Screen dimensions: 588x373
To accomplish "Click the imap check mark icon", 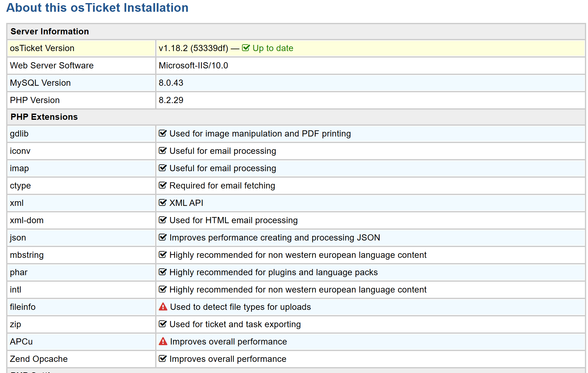I will pyautogui.click(x=163, y=168).
